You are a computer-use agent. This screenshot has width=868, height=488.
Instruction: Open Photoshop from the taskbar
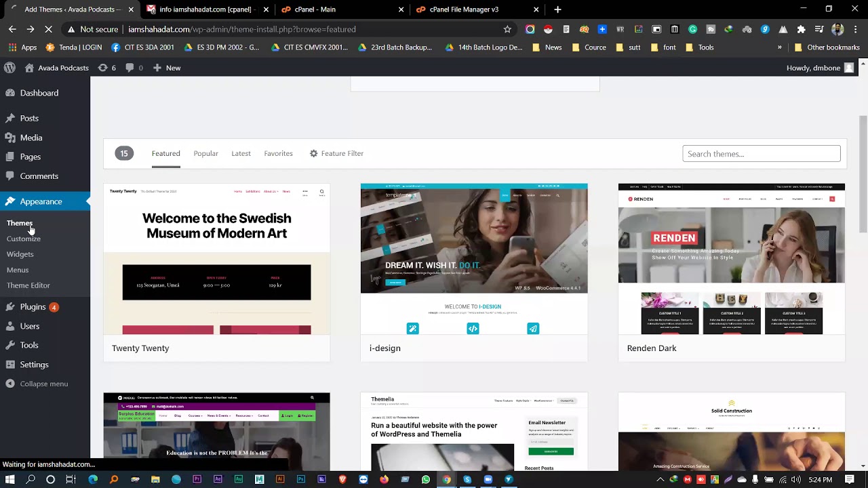[x=300, y=479]
